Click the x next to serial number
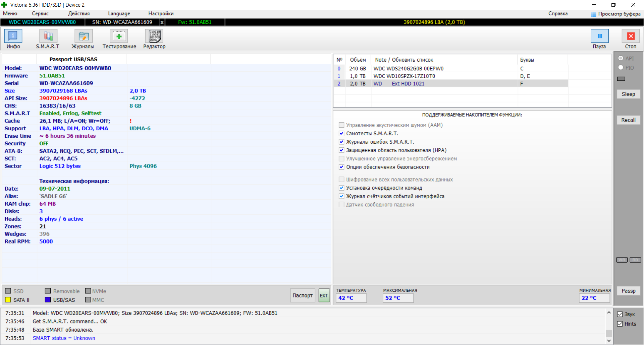Screen dimensions: 644x345 (x=162, y=22)
